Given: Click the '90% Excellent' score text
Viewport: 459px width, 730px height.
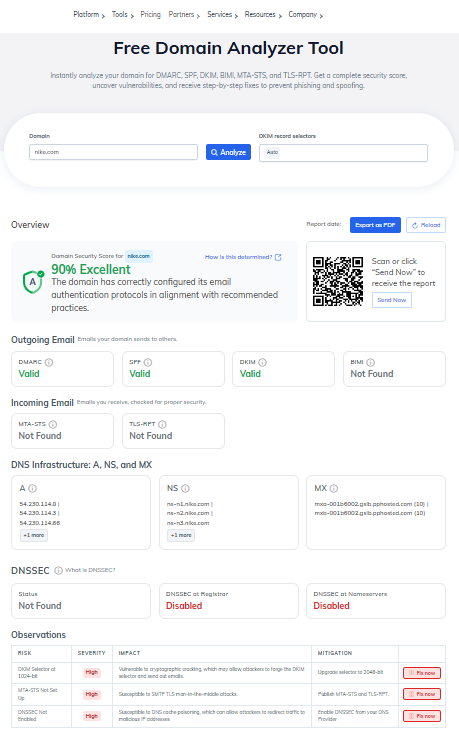Looking at the screenshot, I should [x=91, y=270].
